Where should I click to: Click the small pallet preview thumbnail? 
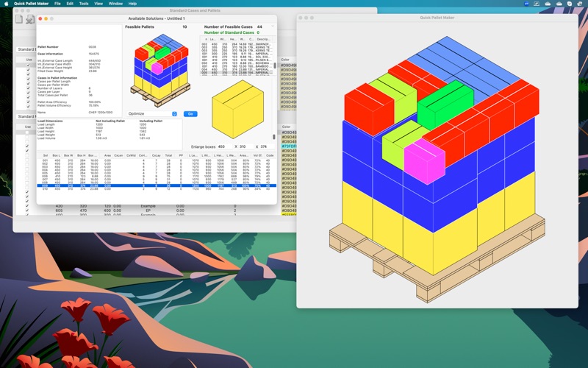[160, 70]
